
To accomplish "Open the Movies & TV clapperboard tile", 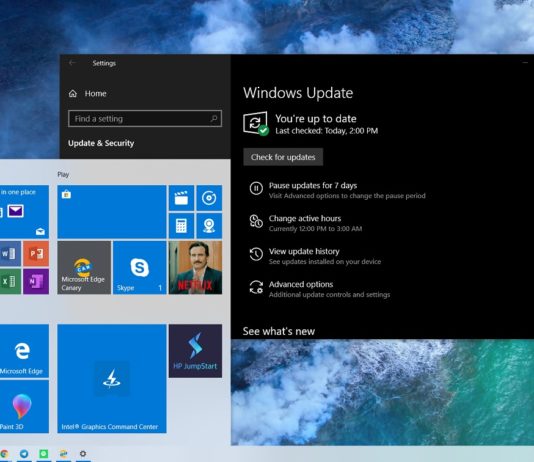I will click(181, 198).
